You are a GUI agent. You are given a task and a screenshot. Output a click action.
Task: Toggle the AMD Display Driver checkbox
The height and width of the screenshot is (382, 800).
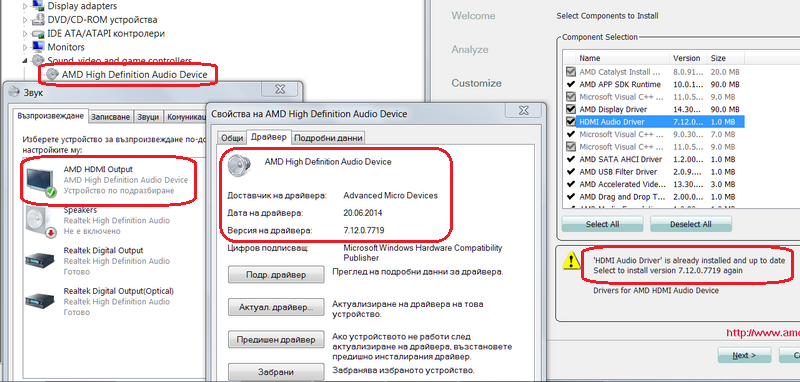click(570, 109)
